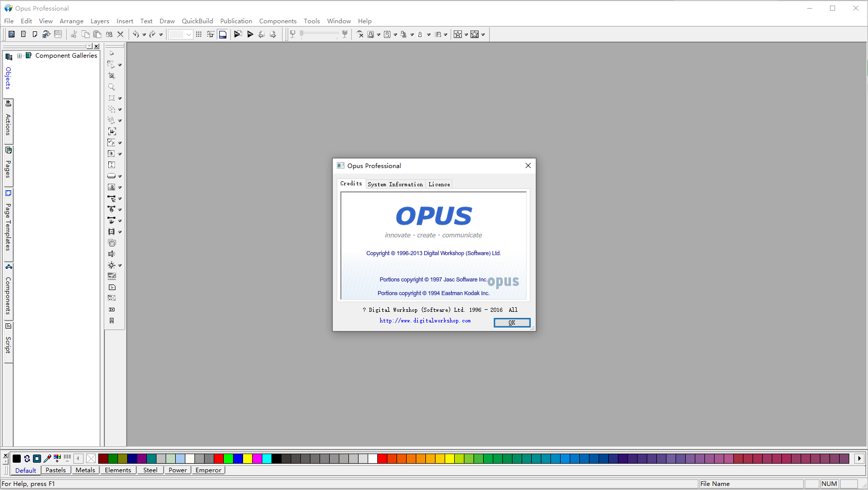Click the undo arrow icon
This screenshot has width=868, height=490.
136,34
